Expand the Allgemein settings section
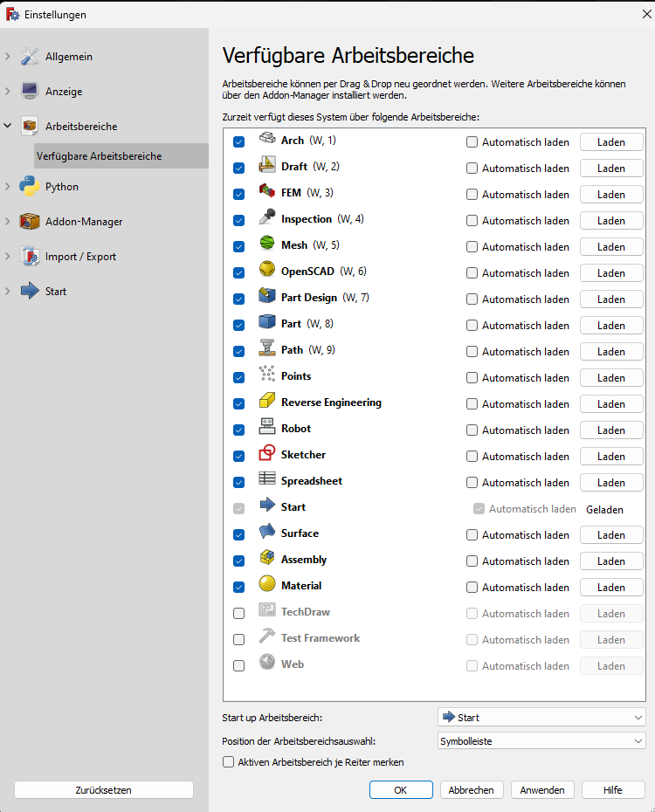This screenshot has width=655, height=812. (8, 57)
